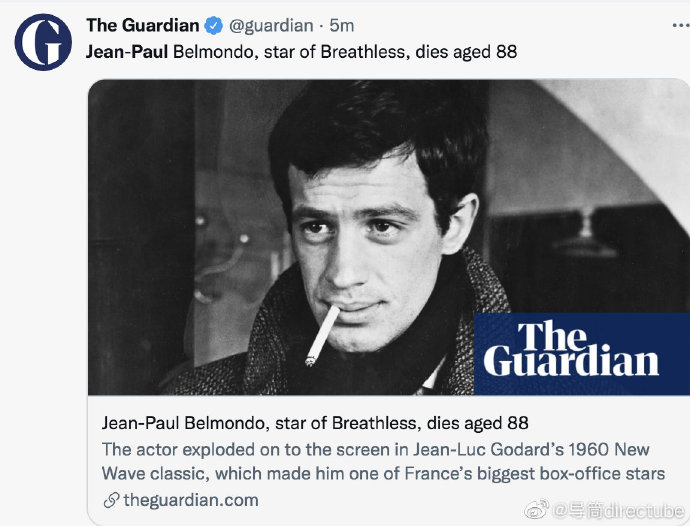Open The Guardian's round profile avatar

click(43, 42)
